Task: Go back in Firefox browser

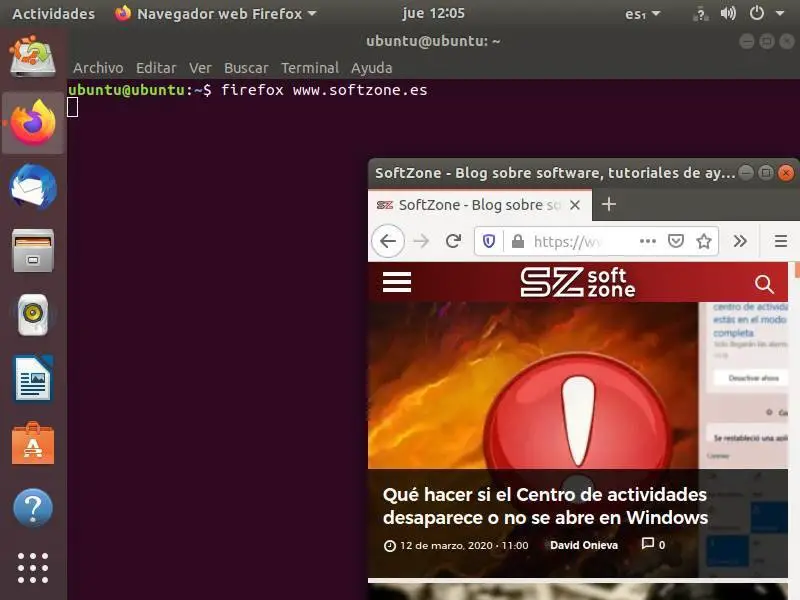Action: (388, 241)
